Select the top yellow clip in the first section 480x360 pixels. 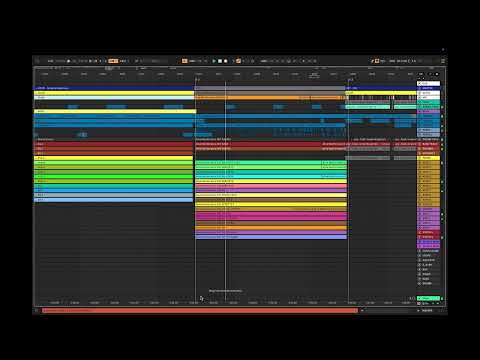click(114, 93)
